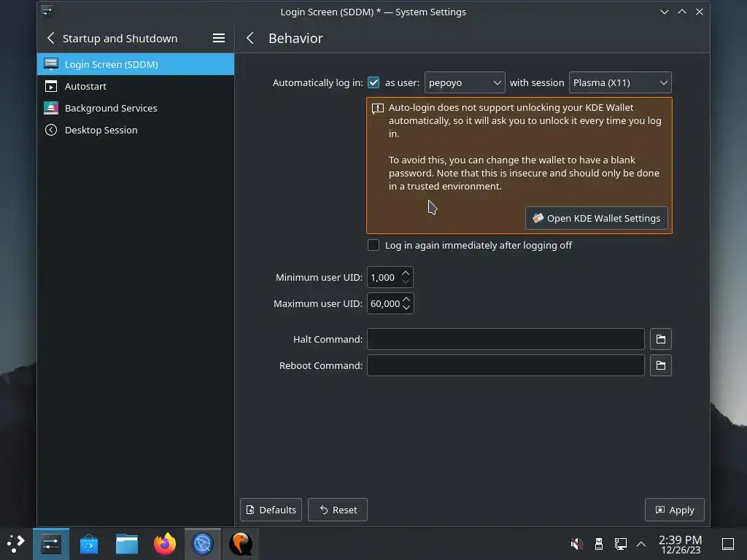The width and height of the screenshot is (747, 560).
Task: Click the Maximum user UID number field
Action: (385, 303)
